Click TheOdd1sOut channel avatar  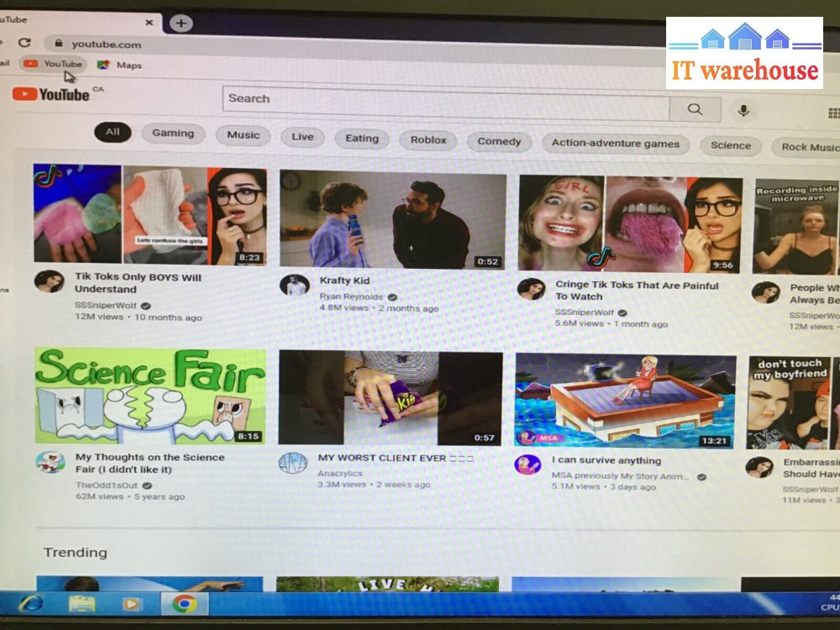click(x=50, y=462)
